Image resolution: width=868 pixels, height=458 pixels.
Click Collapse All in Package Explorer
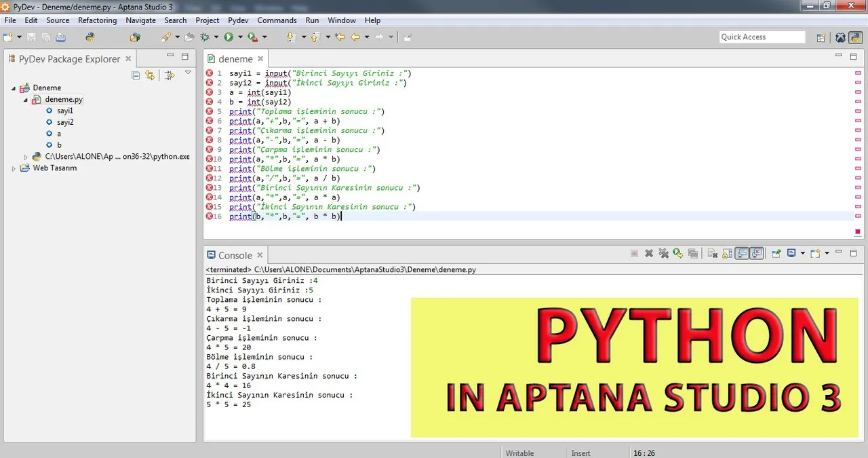pyautogui.click(x=136, y=75)
